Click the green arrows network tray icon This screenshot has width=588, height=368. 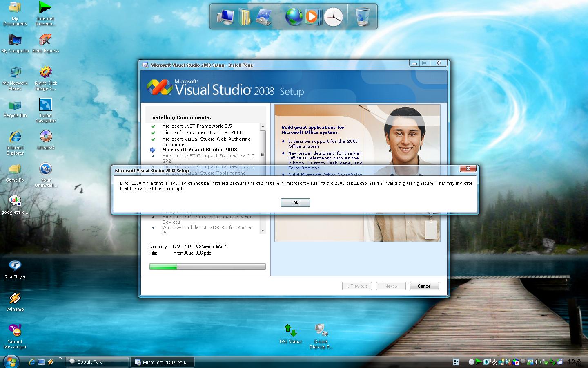[x=552, y=362]
